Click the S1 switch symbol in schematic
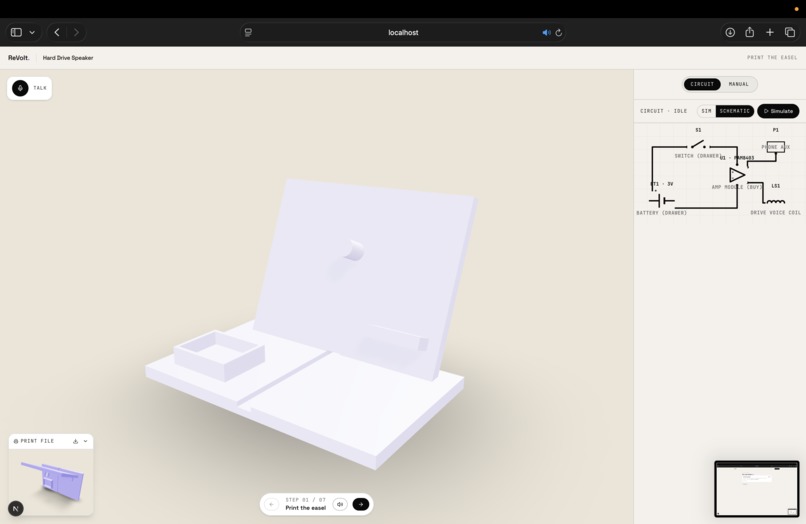 point(698,144)
